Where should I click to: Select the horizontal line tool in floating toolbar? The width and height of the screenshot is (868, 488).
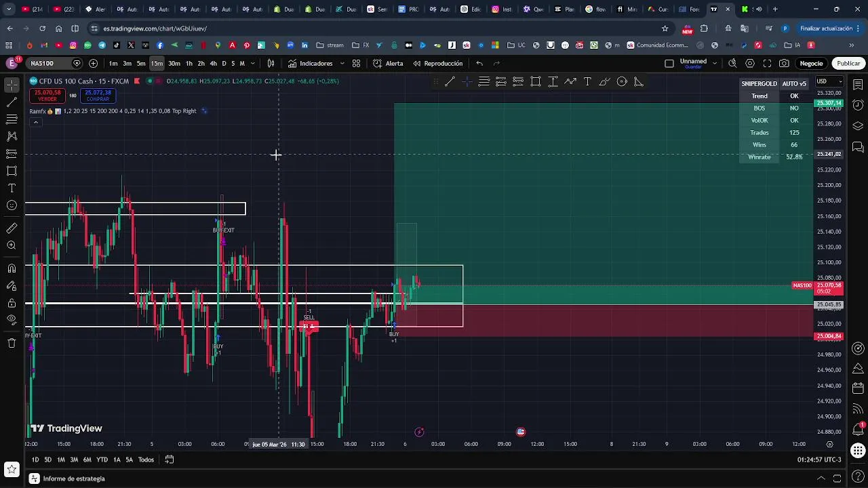[484, 81]
